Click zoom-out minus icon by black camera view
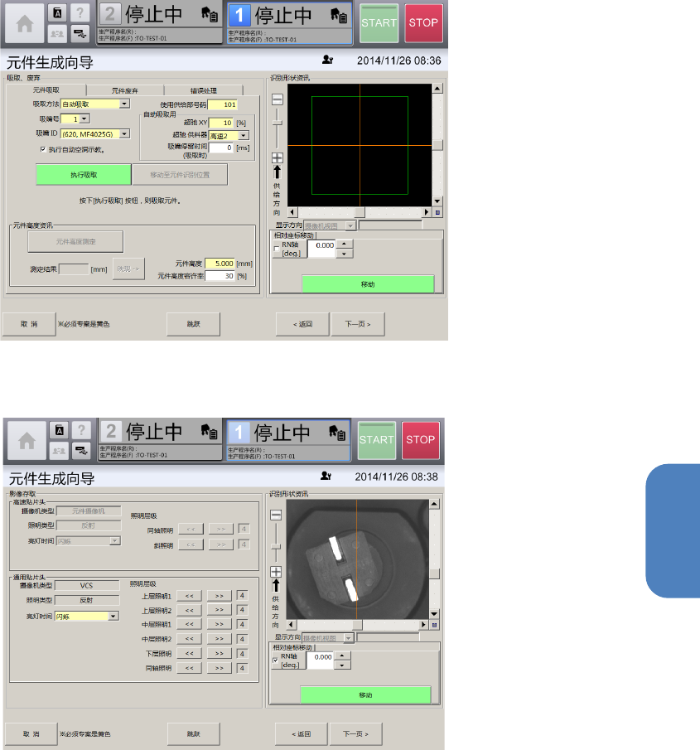 pyautogui.click(x=277, y=99)
